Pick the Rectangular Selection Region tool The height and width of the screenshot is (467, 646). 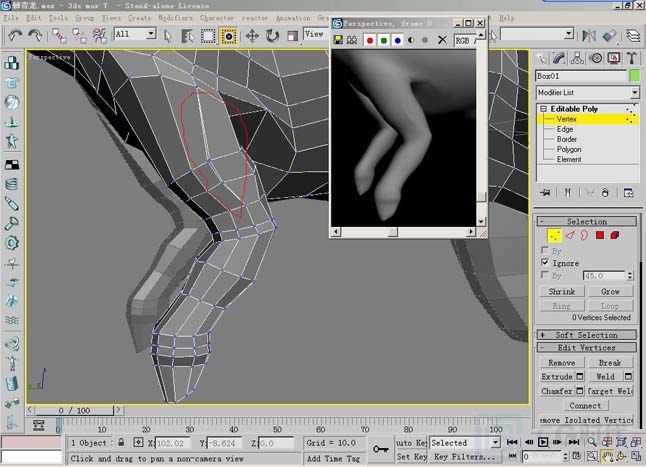(x=208, y=36)
